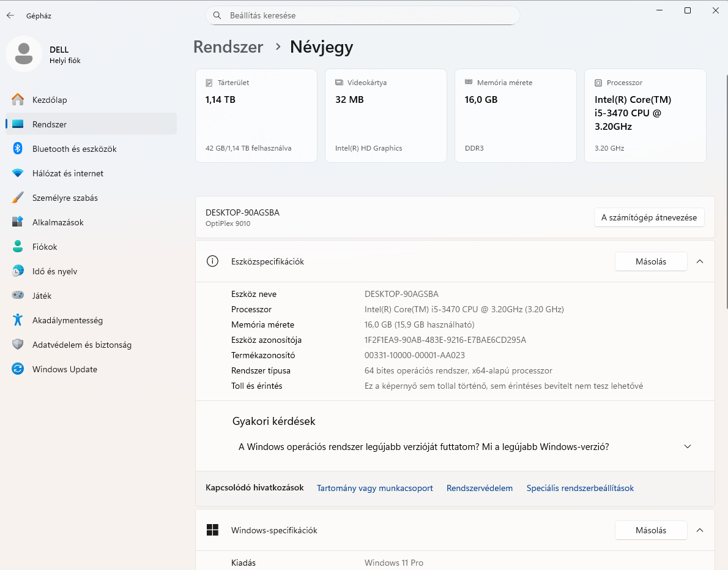Screen dimensions: 728x570
Task: Open the Fiókok settings page
Action: (45, 247)
